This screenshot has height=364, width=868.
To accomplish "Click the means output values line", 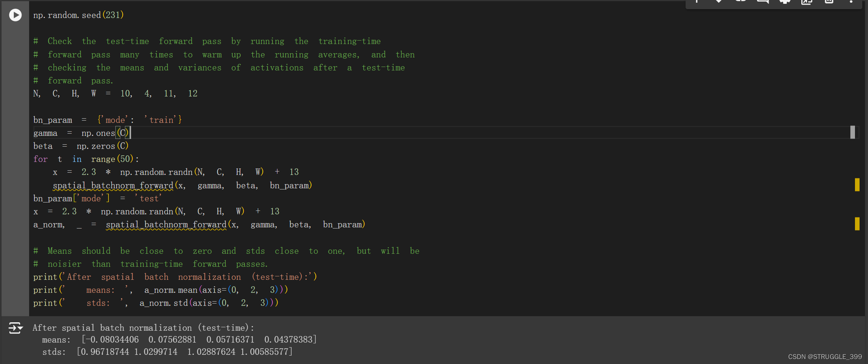I will tap(179, 340).
